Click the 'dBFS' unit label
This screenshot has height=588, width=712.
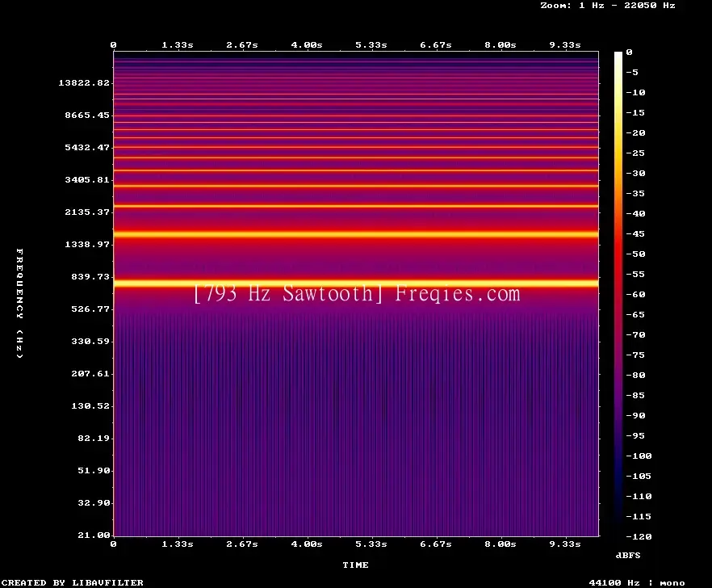click(x=628, y=555)
